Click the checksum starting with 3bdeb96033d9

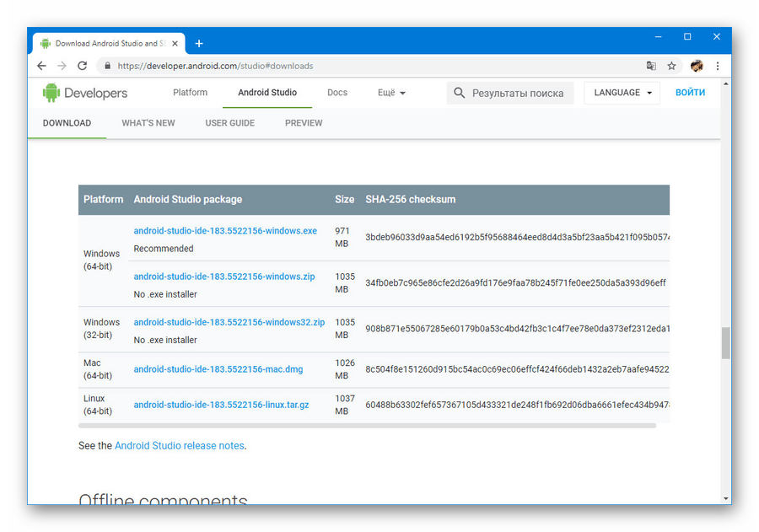click(x=518, y=237)
